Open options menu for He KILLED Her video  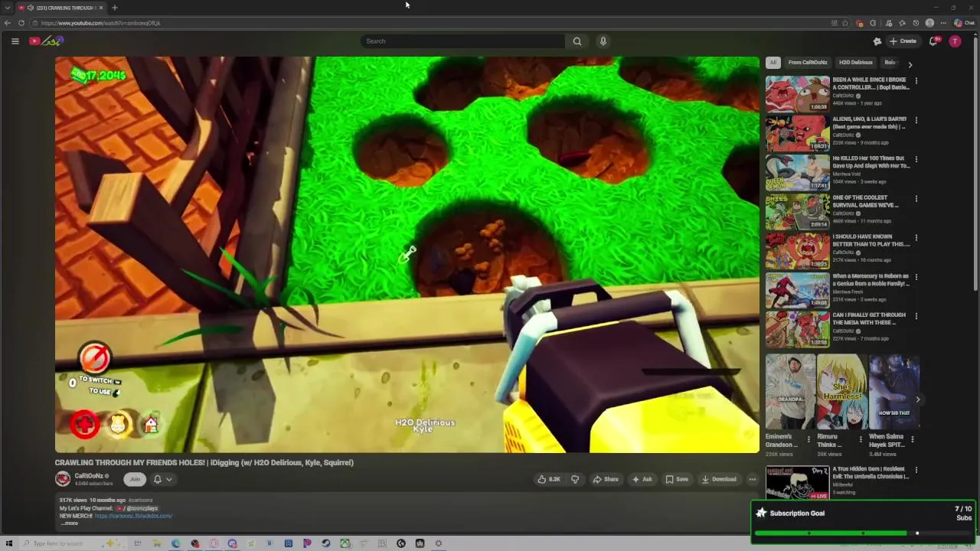(x=916, y=159)
